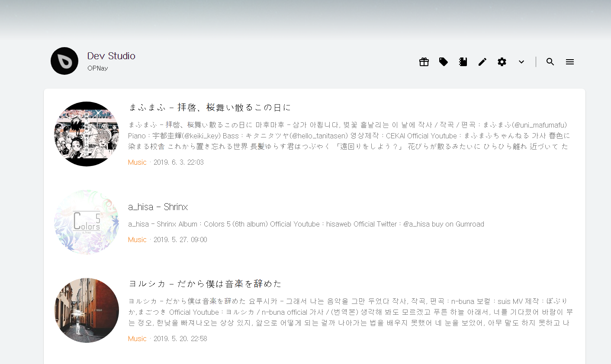The image size is (611, 364).
Task: Open the hamburger menu icon
Action: point(570,62)
